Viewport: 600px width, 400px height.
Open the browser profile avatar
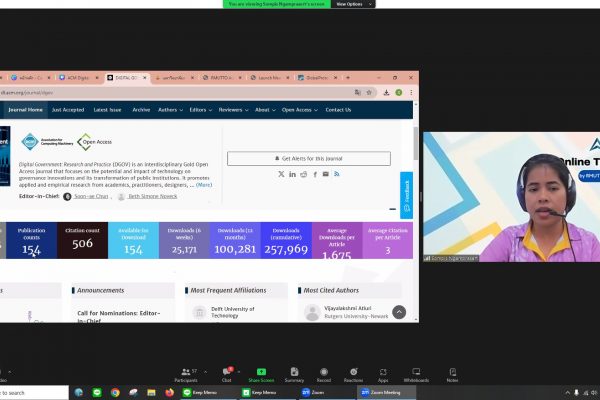[399, 92]
